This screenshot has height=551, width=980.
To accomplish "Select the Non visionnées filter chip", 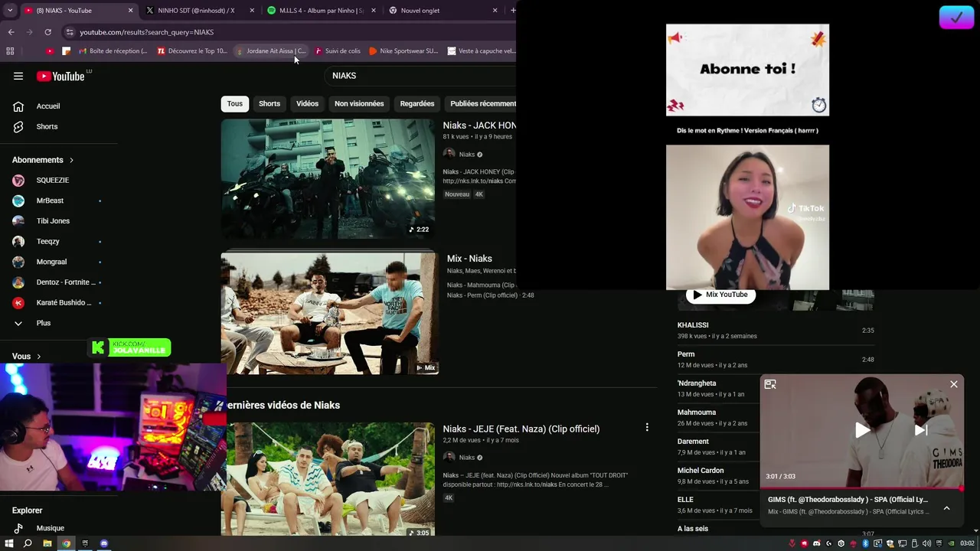I will click(359, 104).
